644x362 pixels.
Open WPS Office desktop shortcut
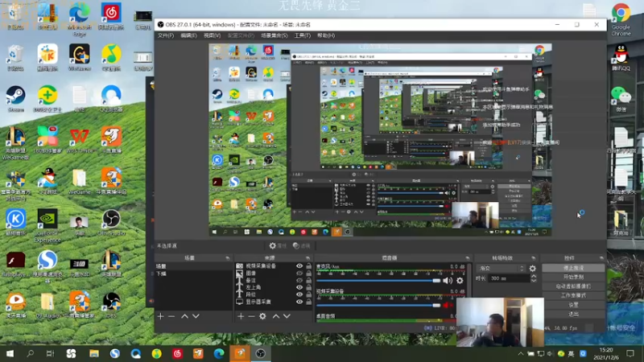coord(79,140)
